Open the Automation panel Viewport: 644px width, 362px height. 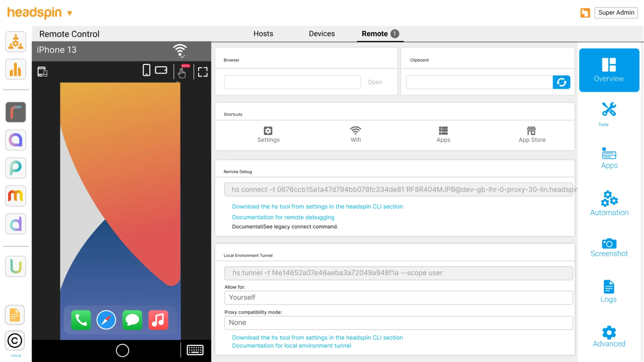[609, 203]
